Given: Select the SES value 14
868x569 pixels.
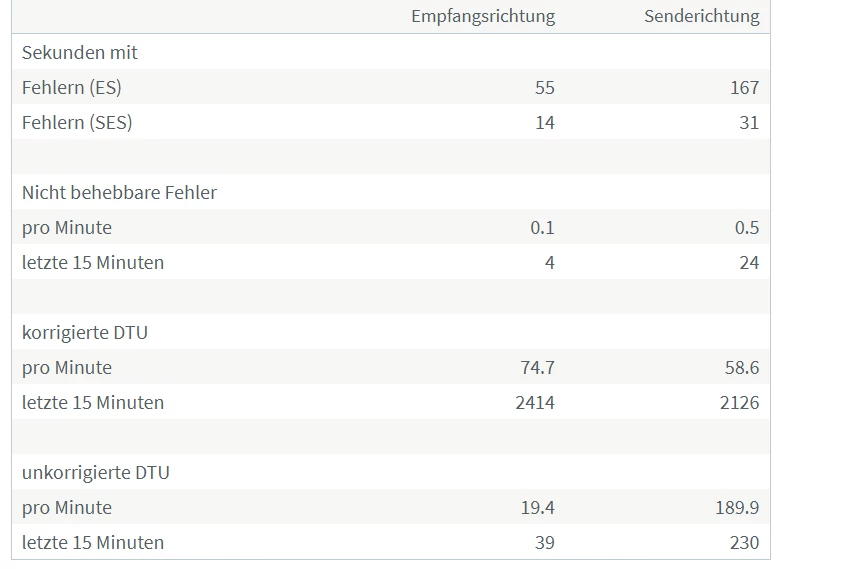Looking at the screenshot, I should pyautogui.click(x=544, y=122).
